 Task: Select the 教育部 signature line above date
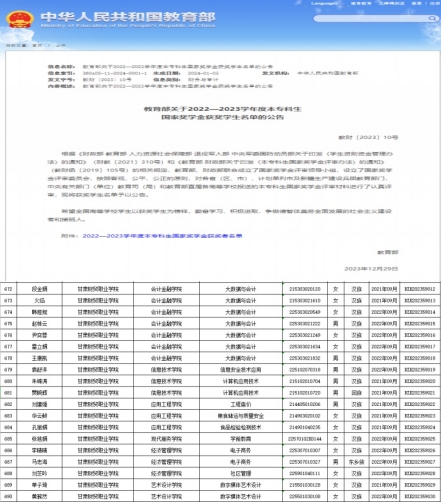(x=388, y=252)
